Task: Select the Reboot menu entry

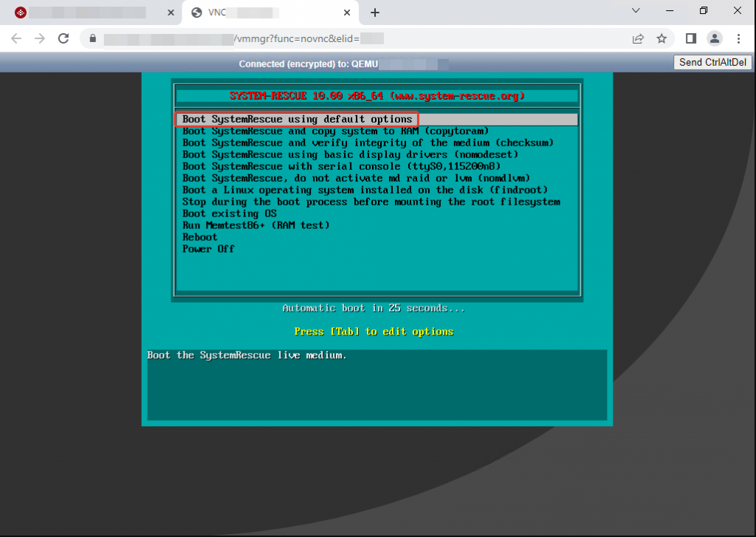Action: (x=199, y=237)
